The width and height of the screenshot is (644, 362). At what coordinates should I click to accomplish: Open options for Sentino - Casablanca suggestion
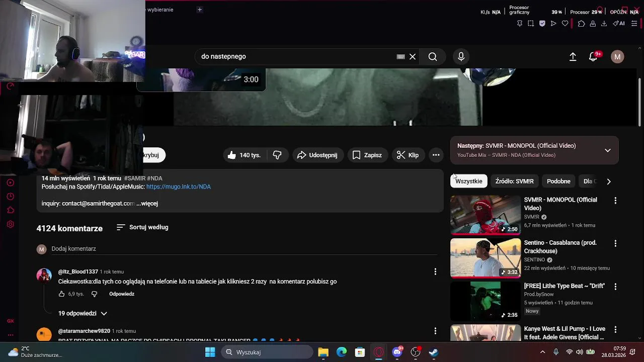click(615, 243)
